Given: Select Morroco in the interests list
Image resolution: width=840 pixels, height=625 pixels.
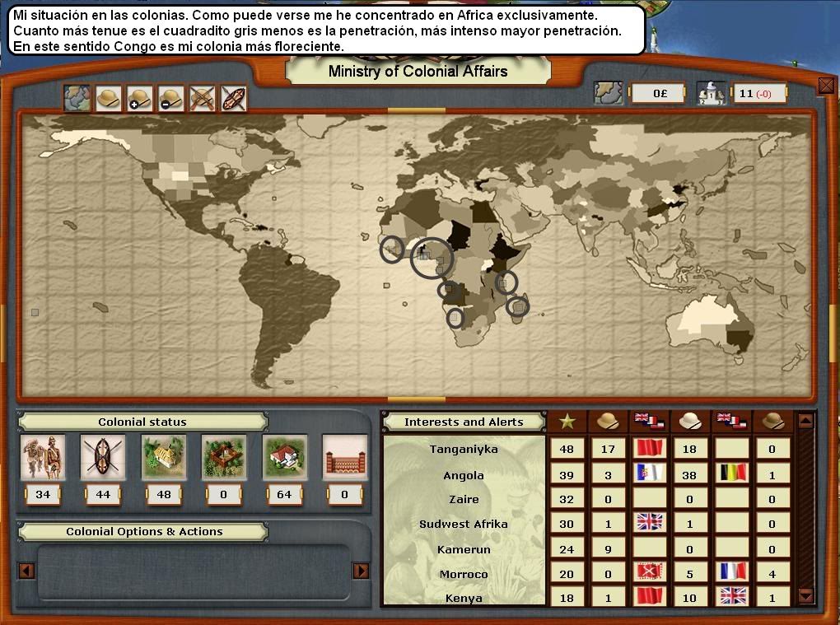Looking at the screenshot, I should click(x=464, y=575).
